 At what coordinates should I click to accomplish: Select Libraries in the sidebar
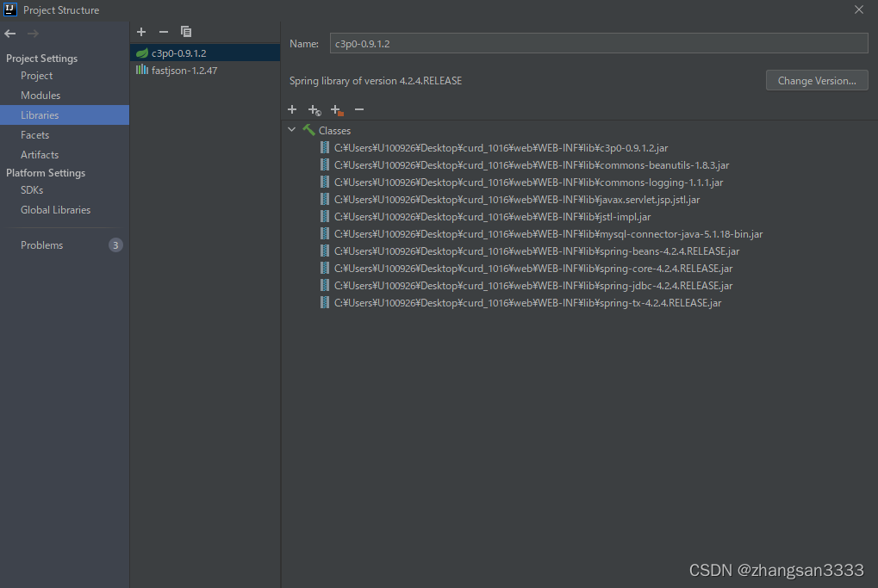[65, 115]
